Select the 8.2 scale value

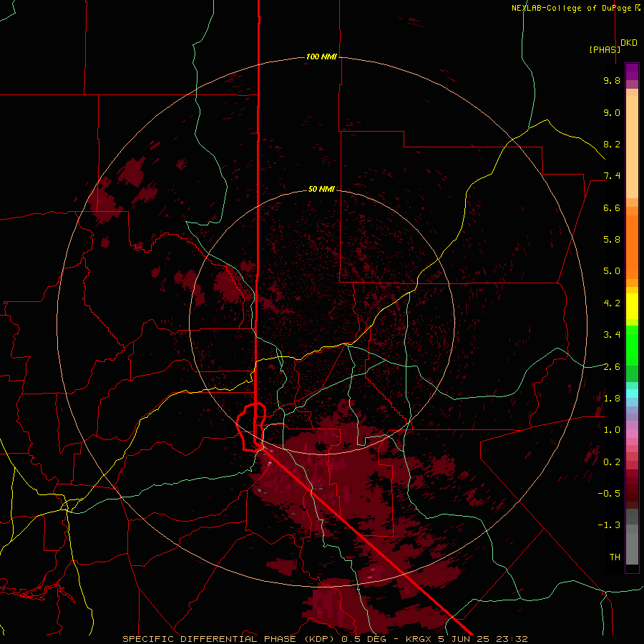(612, 144)
